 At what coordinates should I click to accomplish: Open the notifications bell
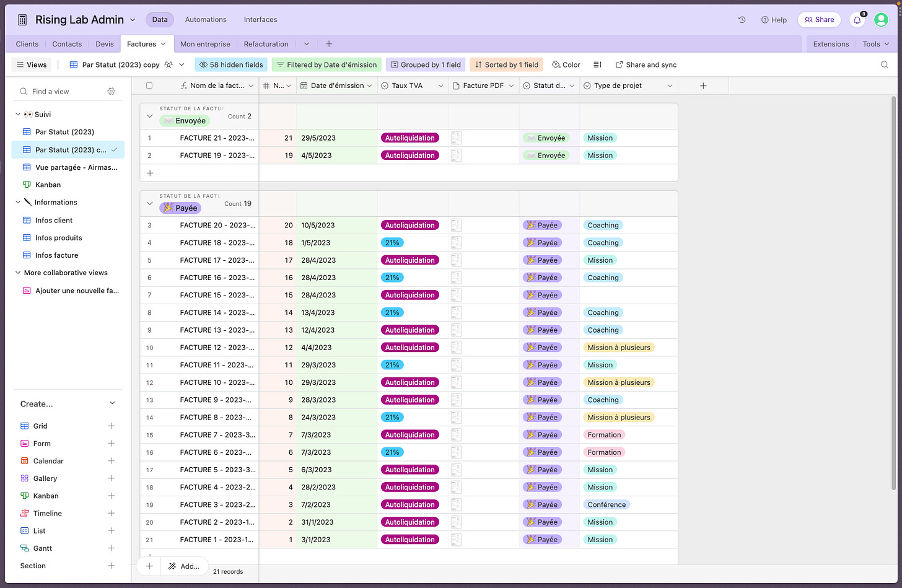[857, 20]
